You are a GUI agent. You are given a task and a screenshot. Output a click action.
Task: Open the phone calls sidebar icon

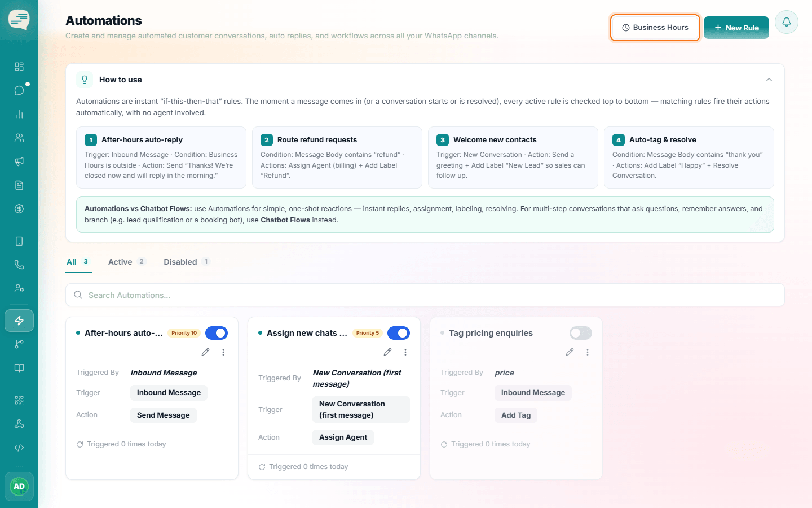(19, 265)
